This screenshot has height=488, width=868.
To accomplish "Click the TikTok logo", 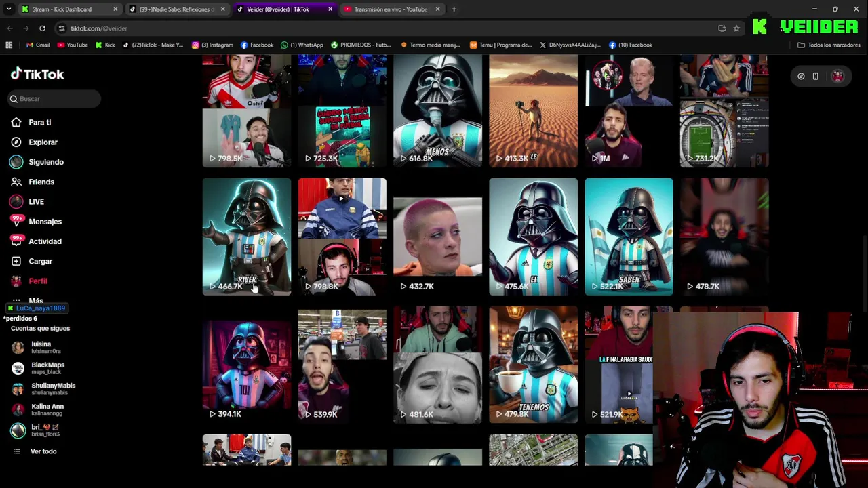I will 37,75.
